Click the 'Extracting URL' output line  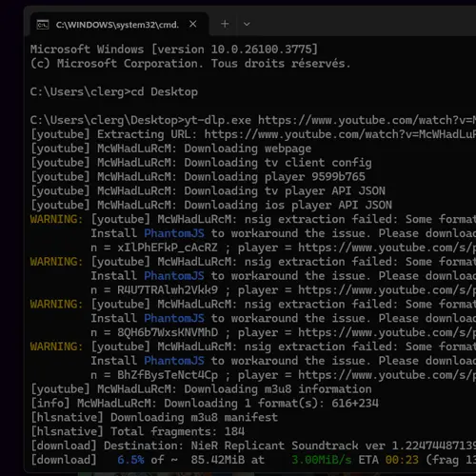click(x=253, y=134)
